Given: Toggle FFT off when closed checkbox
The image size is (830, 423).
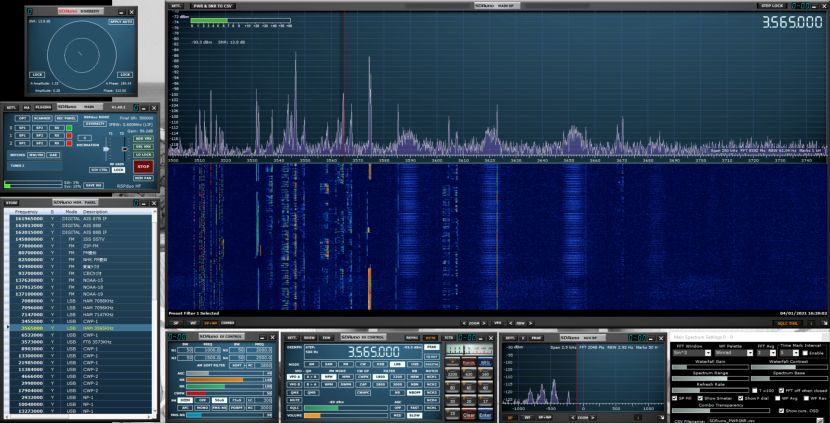Looking at the screenshot, I should pyautogui.click(x=781, y=391).
